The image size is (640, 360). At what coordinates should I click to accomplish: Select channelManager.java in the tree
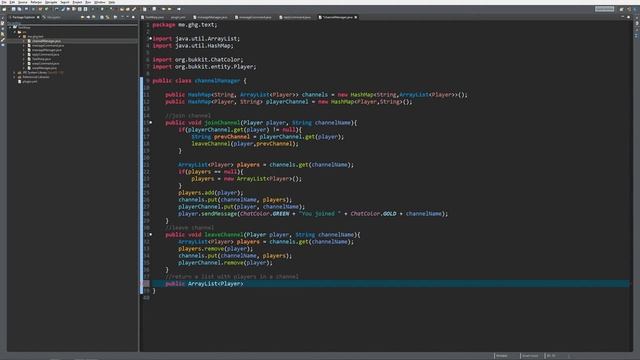click(46, 41)
